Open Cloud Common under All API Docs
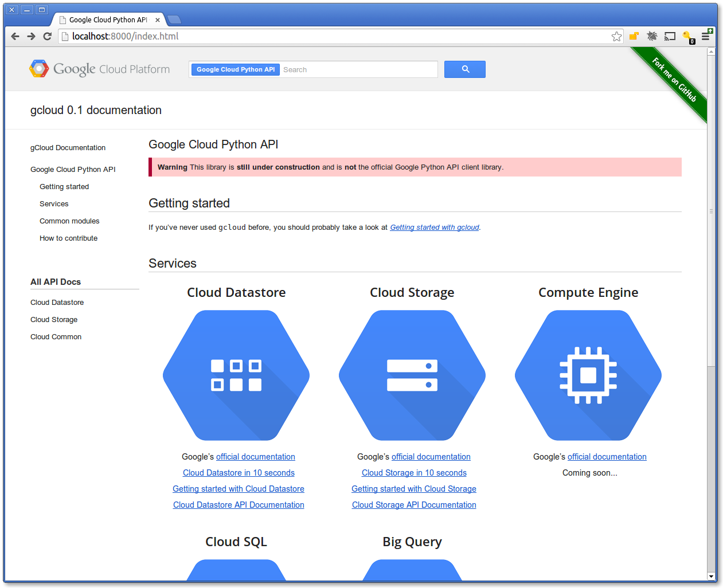This screenshot has height=588, width=723. (x=56, y=336)
